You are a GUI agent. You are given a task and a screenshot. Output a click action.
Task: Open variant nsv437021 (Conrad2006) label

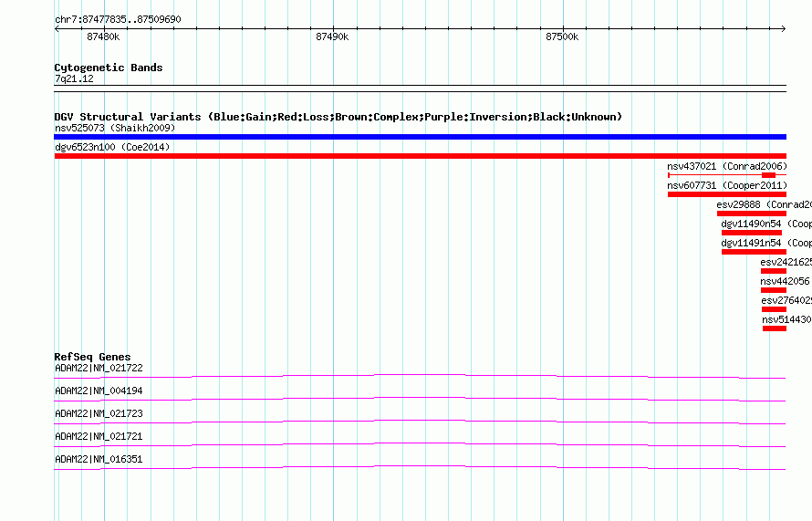click(x=727, y=166)
